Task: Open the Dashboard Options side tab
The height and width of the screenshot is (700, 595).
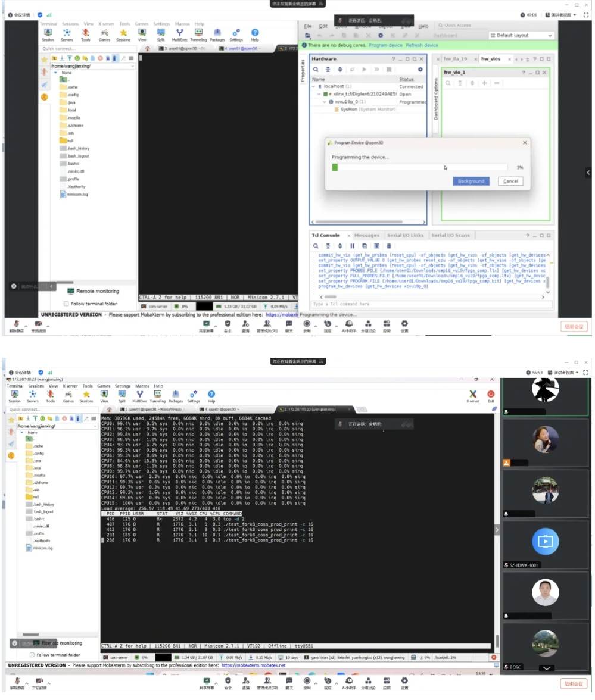Action: [x=436, y=99]
